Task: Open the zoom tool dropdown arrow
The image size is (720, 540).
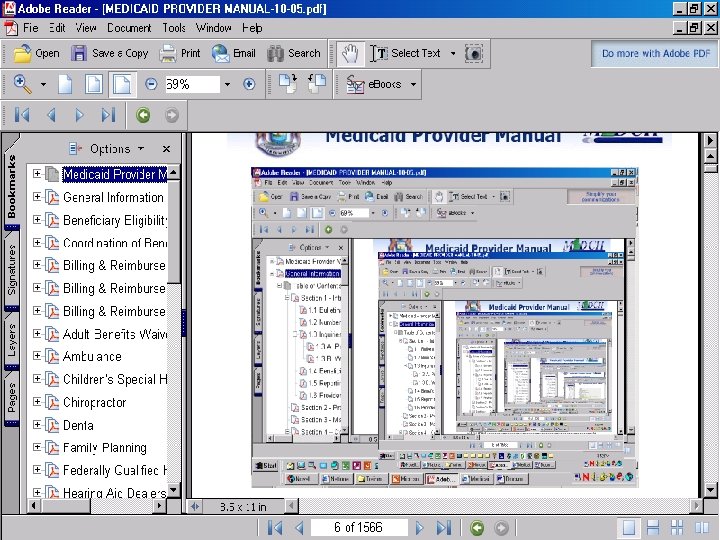Action: [43, 84]
